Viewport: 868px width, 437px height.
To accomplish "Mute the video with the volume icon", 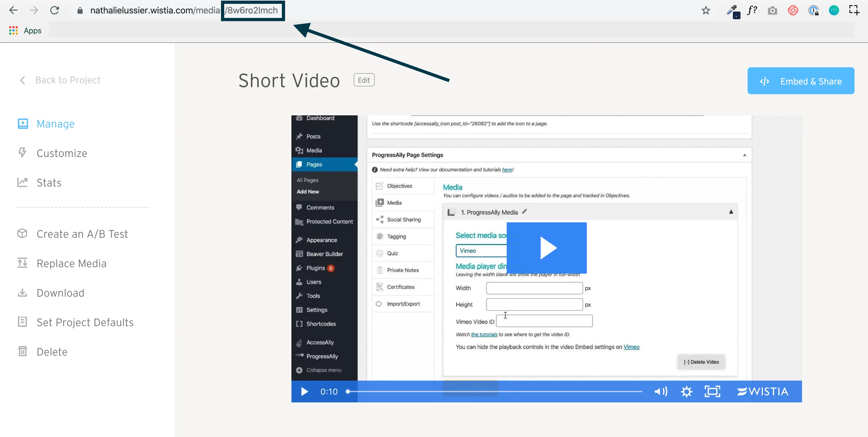I will 661,392.
